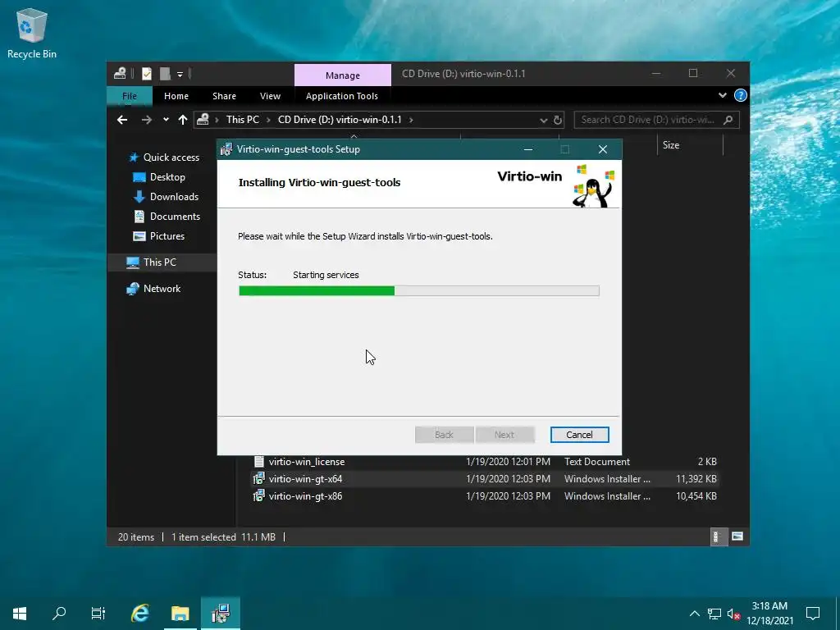The image size is (840, 630).
Task: Click the installer taskbar icon
Action: click(220, 614)
